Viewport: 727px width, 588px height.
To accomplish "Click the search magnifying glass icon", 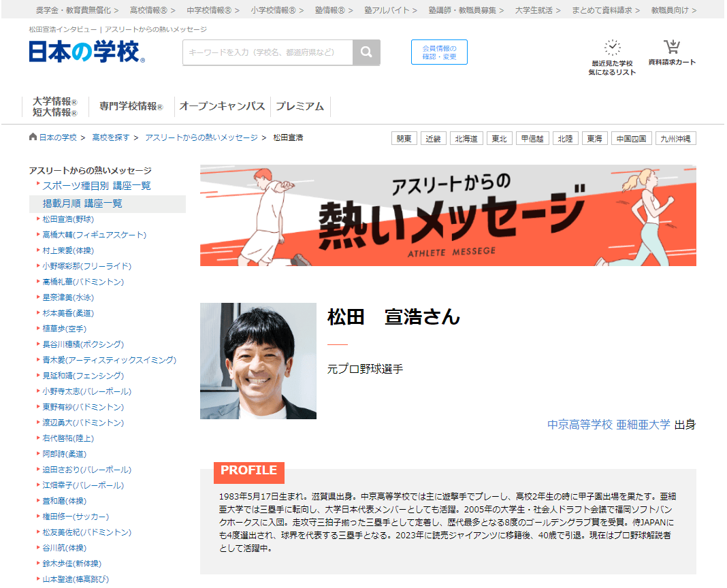I will (x=367, y=52).
